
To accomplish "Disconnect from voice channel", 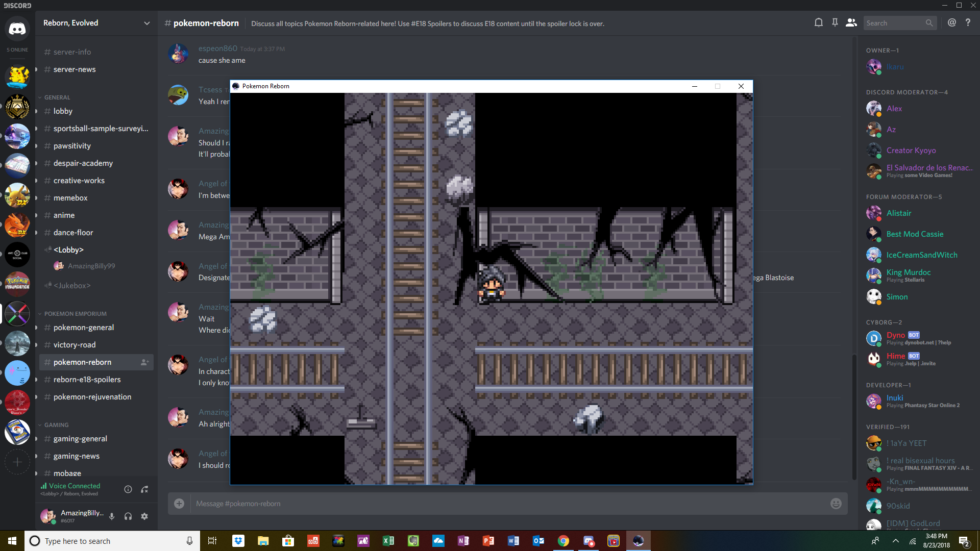I will (x=145, y=489).
